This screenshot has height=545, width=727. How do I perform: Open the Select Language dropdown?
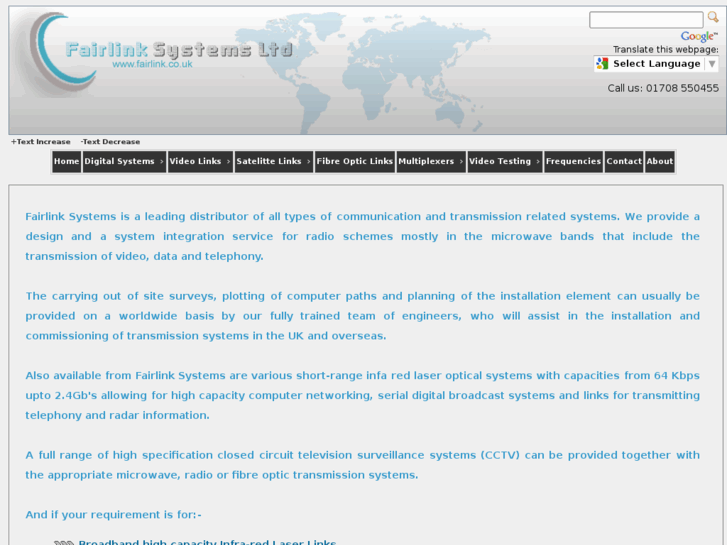click(656, 64)
